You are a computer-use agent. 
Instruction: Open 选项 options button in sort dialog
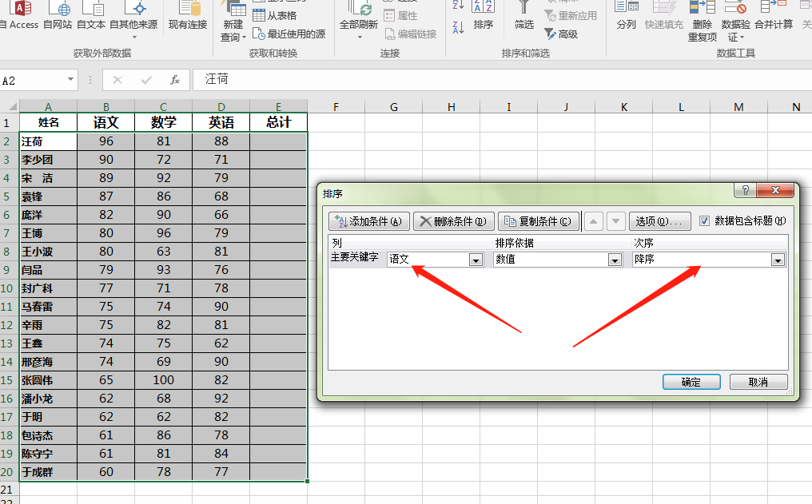coord(660,221)
